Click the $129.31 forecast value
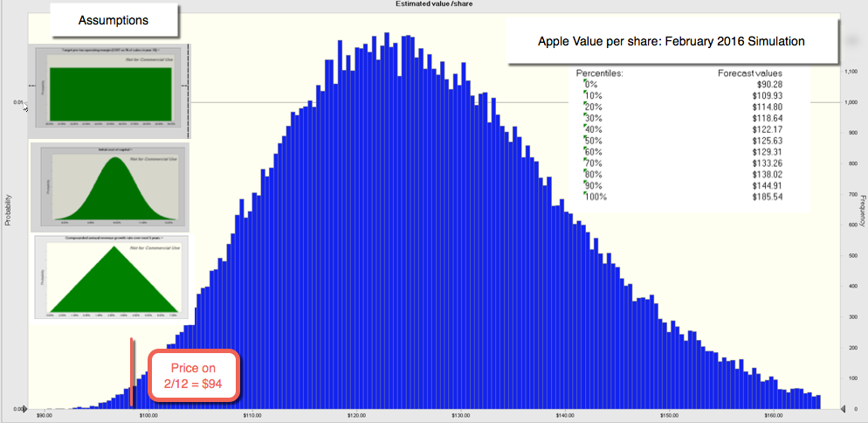 pos(768,152)
